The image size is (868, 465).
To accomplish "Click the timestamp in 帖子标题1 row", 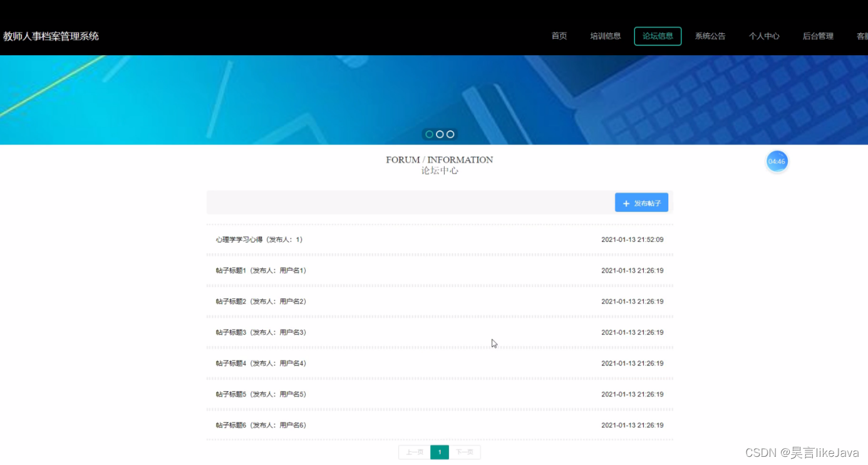I will (x=632, y=271).
